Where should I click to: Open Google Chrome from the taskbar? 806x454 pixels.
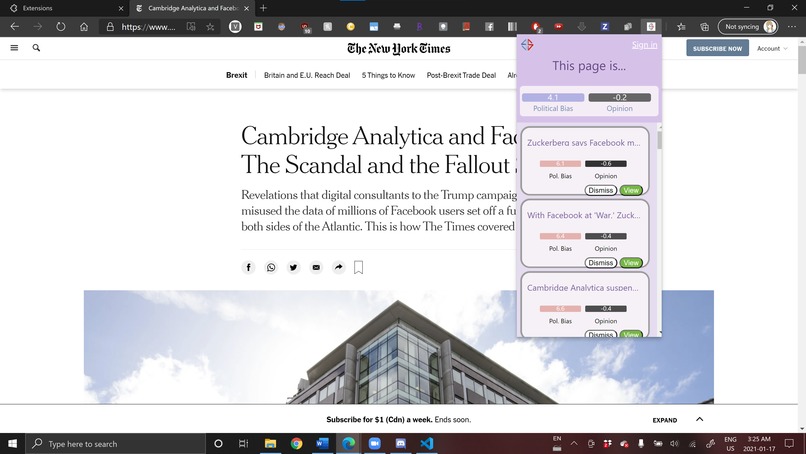tap(296, 444)
